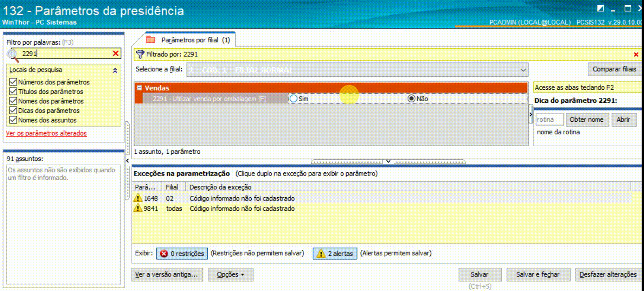644x291 pixels.
Task: Click Descrição da exceção column header
Action: (x=409, y=187)
